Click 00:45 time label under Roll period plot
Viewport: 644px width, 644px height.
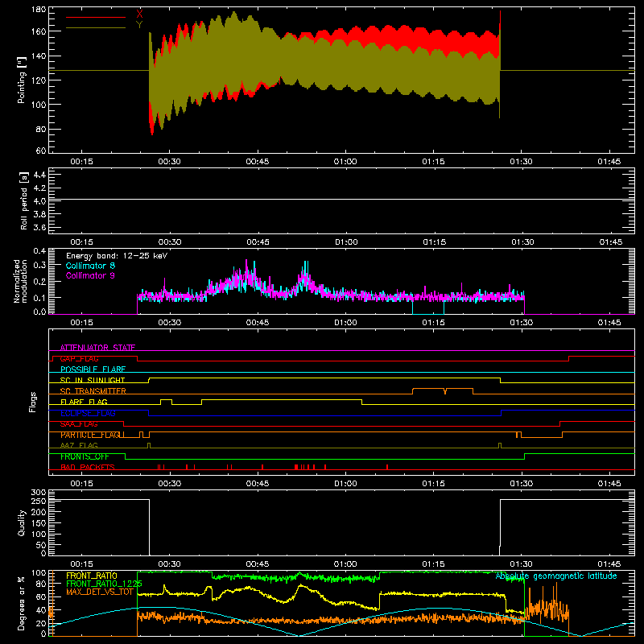[x=258, y=242]
